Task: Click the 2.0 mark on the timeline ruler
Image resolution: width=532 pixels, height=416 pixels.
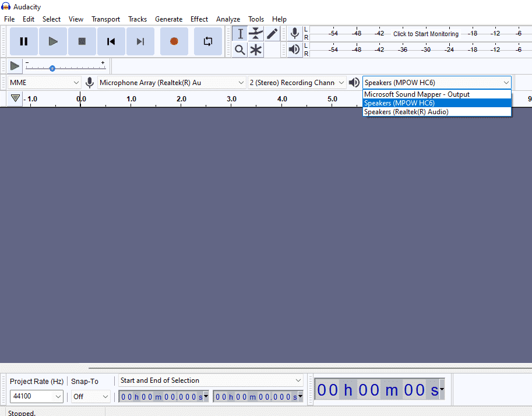Action: coord(182,98)
